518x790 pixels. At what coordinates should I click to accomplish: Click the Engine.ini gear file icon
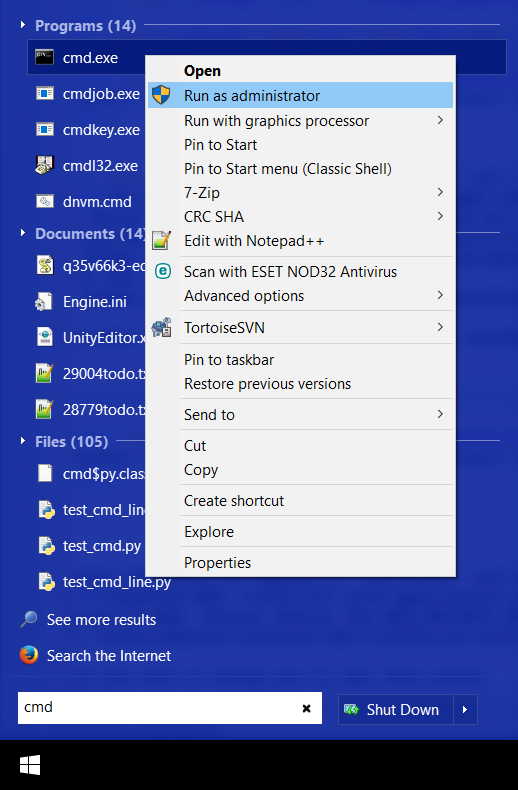pyautogui.click(x=44, y=301)
